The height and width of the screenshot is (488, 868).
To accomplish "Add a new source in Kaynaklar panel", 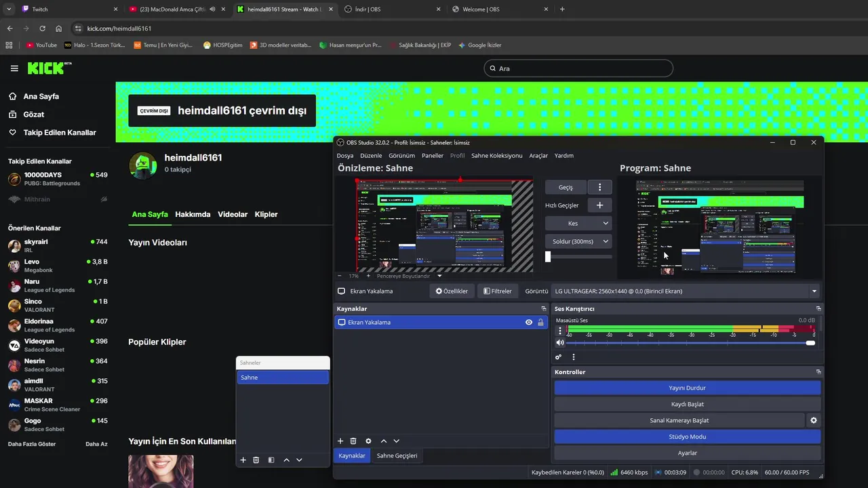I will pos(340,441).
